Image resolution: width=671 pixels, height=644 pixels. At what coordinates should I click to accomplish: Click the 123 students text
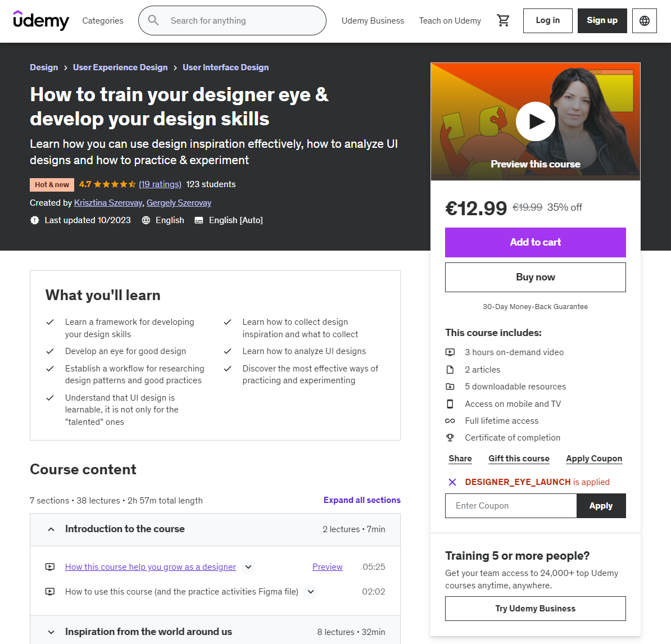[211, 184]
